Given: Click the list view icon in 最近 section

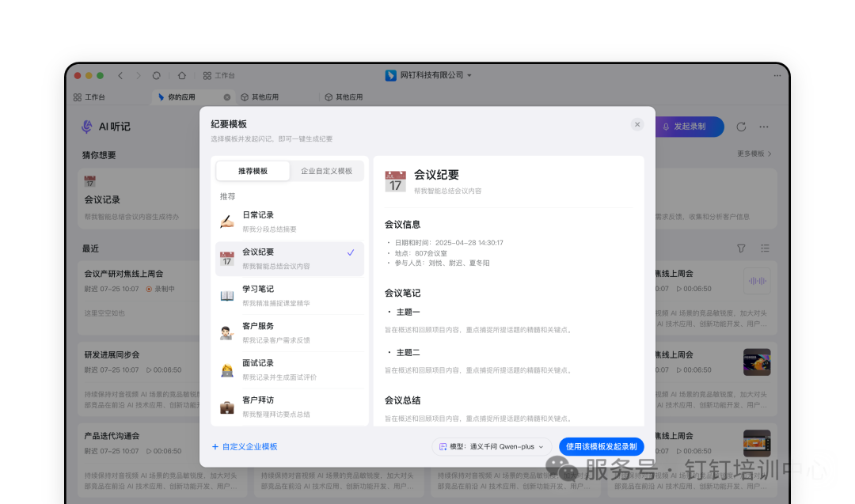Looking at the screenshot, I should (x=765, y=248).
